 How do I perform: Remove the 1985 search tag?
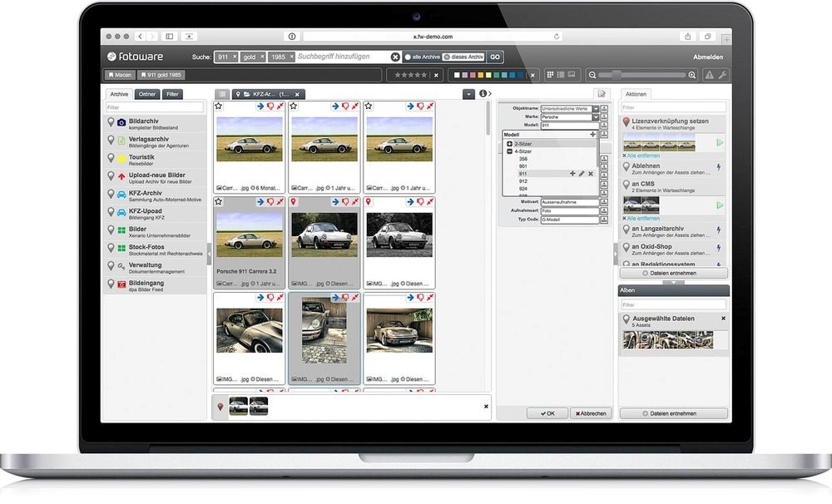pyautogui.click(x=291, y=57)
